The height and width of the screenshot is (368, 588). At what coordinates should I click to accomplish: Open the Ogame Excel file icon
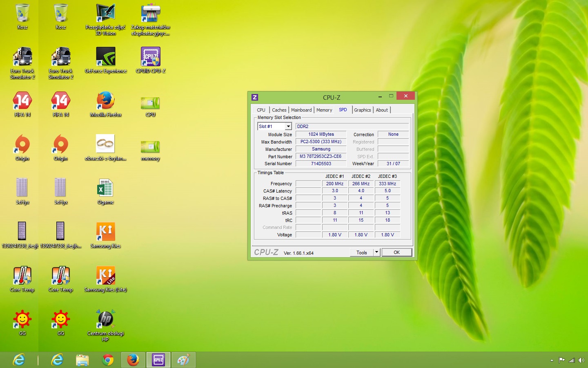tap(105, 188)
